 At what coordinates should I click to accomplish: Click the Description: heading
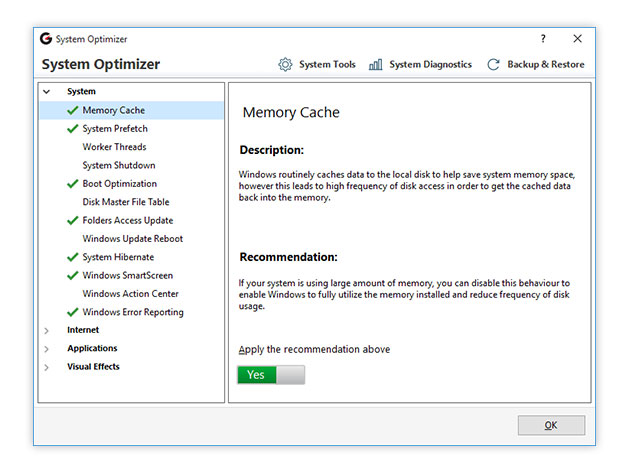point(272,150)
